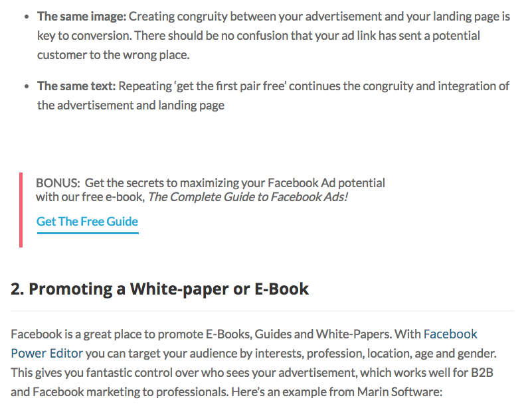
Task: Click the line 'the advertisement and landing page'
Action: pyautogui.click(x=131, y=105)
